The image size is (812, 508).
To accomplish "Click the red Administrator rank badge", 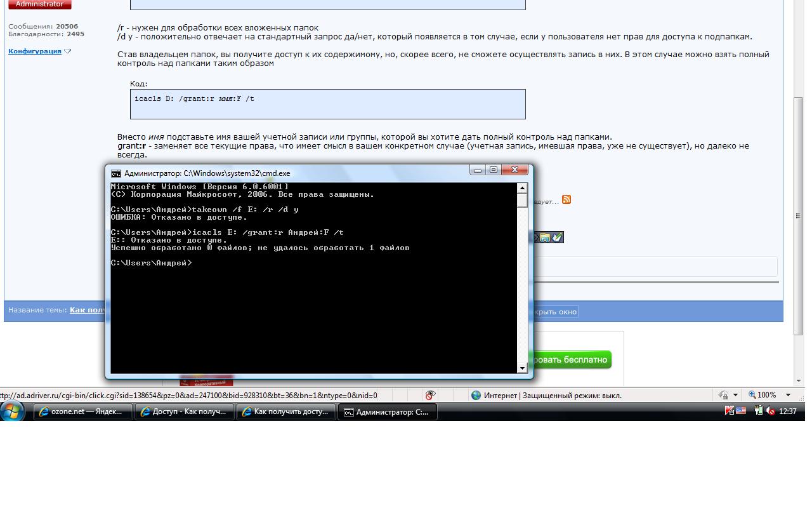I will [40, 4].
